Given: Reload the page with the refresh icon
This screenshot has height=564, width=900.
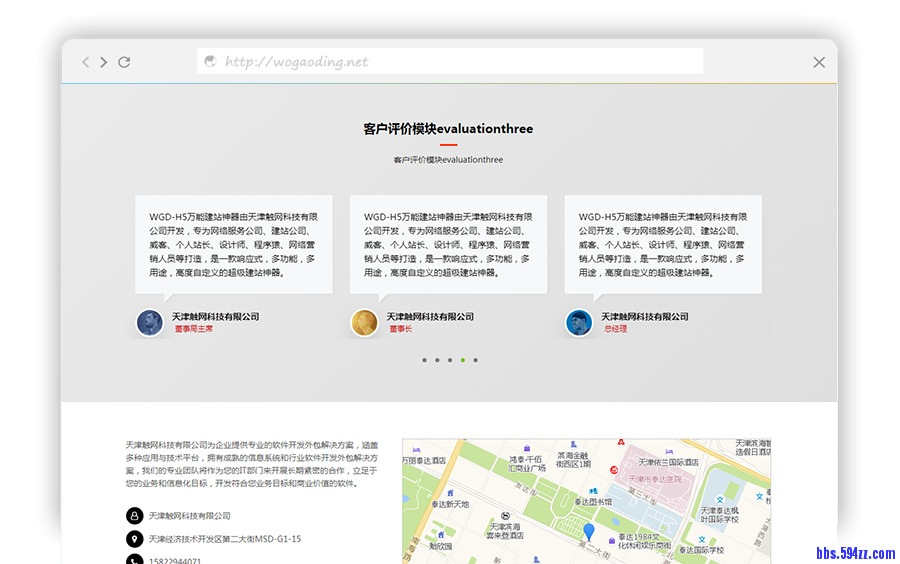Looking at the screenshot, I should [x=124, y=62].
